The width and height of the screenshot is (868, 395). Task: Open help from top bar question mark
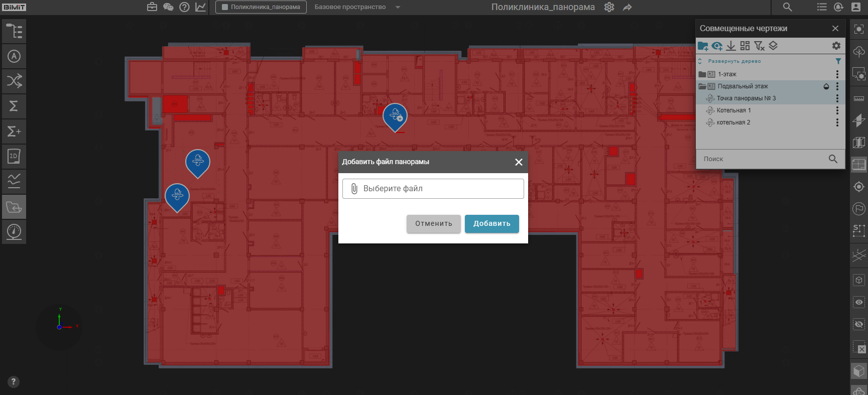pos(184,7)
